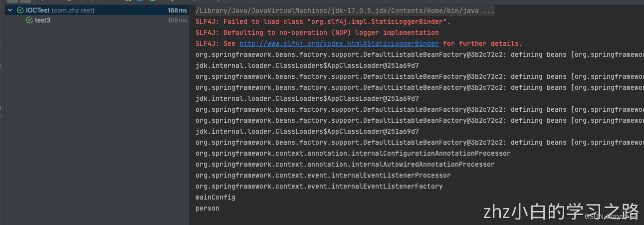Click the internalConfigurationAnnotationProcessor output line
Screen dimensions: 644x225
pos(353,153)
